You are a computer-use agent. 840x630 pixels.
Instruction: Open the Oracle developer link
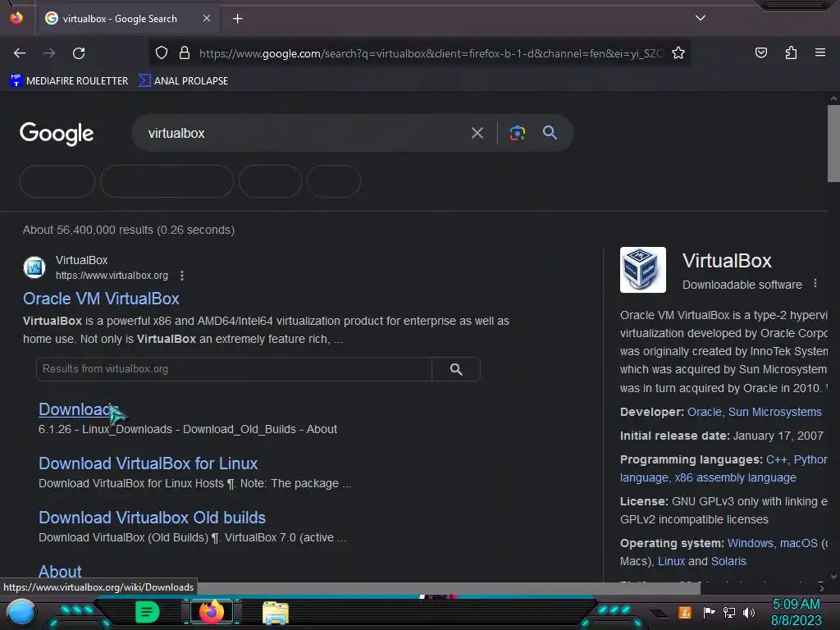(x=704, y=412)
